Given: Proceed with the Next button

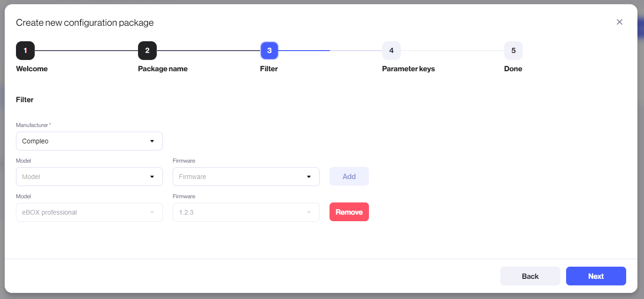Looking at the screenshot, I should tap(596, 276).
